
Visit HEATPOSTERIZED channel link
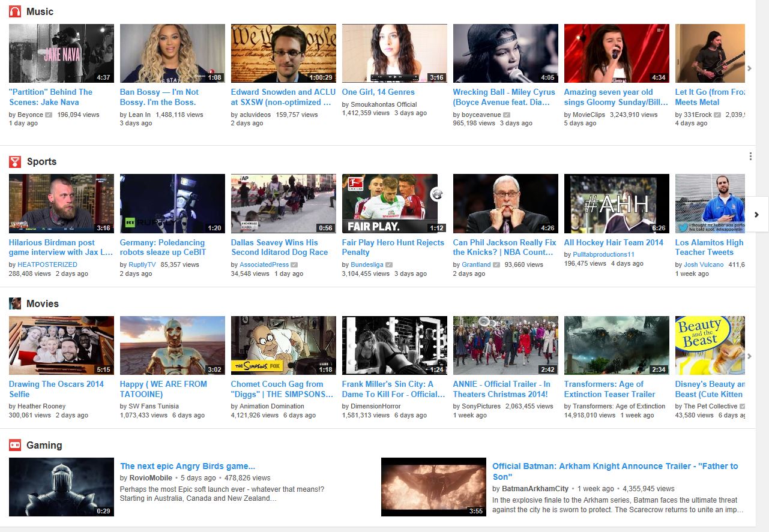click(x=47, y=265)
